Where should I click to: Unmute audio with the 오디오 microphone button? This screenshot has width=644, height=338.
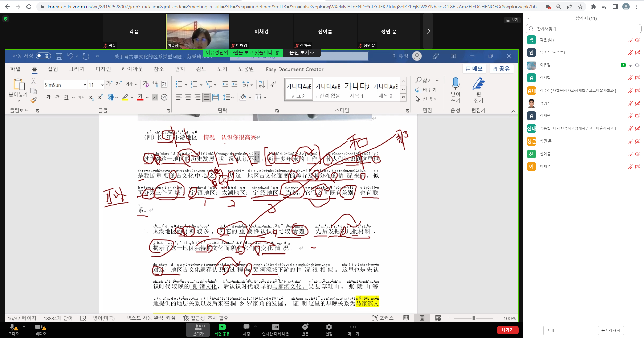pyautogui.click(x=13, y=327)
